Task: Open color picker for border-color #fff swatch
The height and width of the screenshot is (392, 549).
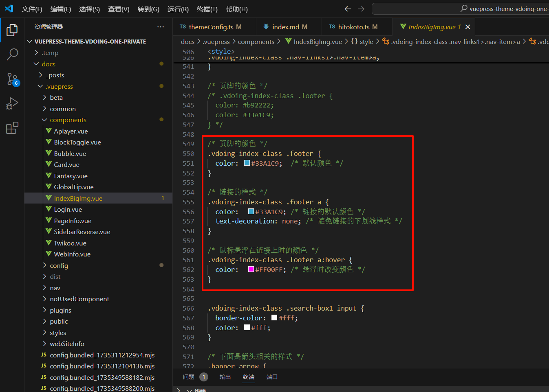Action: 274,318
